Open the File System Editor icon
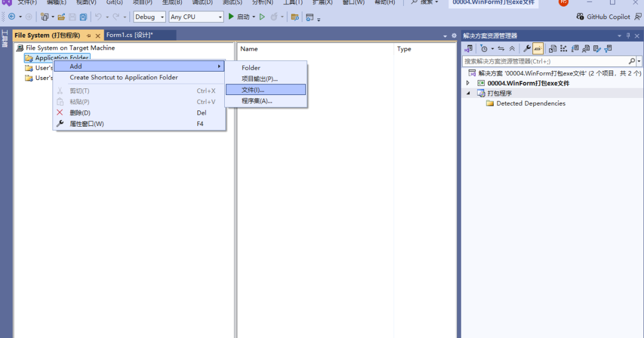Viewport: 644px width, 338px height. [x=553, y=48]
